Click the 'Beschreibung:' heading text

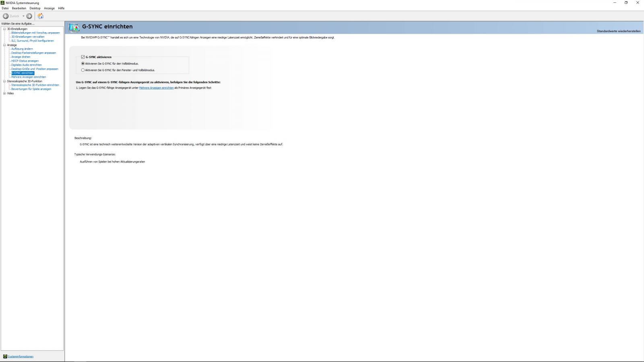[x=83, y=138]
